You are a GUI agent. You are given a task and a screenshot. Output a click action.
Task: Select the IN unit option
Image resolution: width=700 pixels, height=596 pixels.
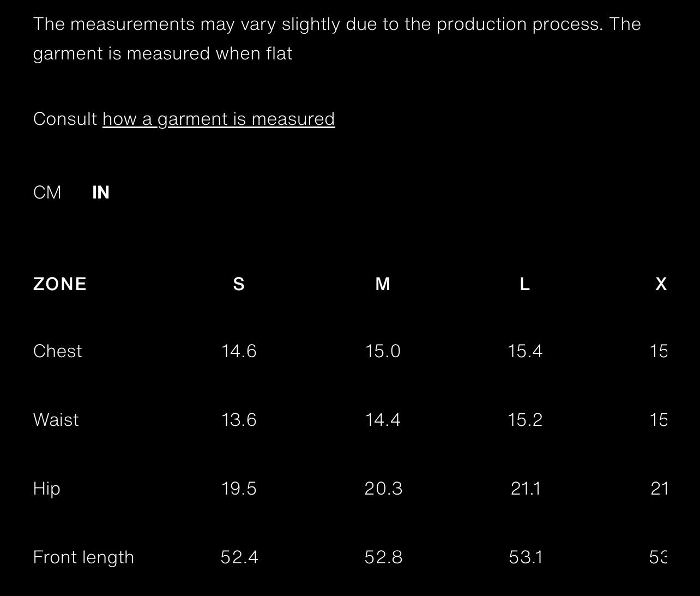[x=101, y=192]
